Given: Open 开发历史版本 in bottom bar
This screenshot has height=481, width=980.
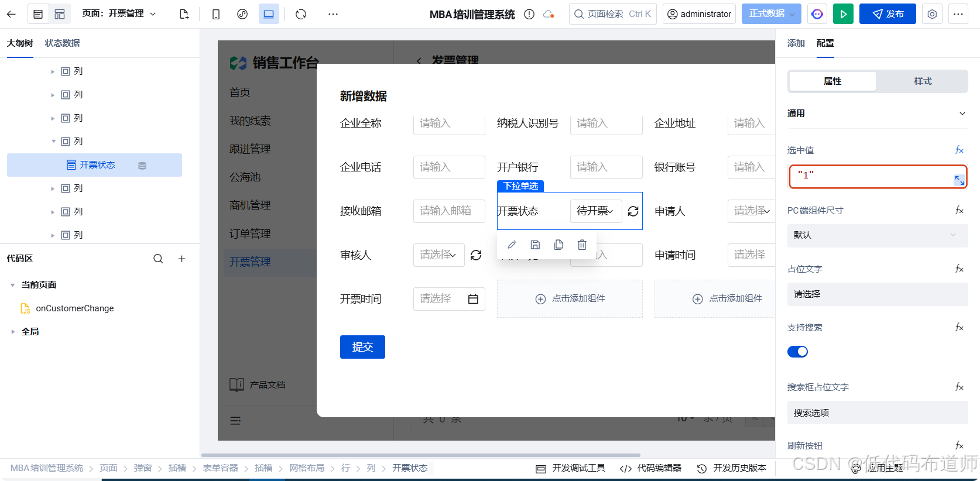Looking at the screenshot, I should pyautogui.click(x=732, y=468).
